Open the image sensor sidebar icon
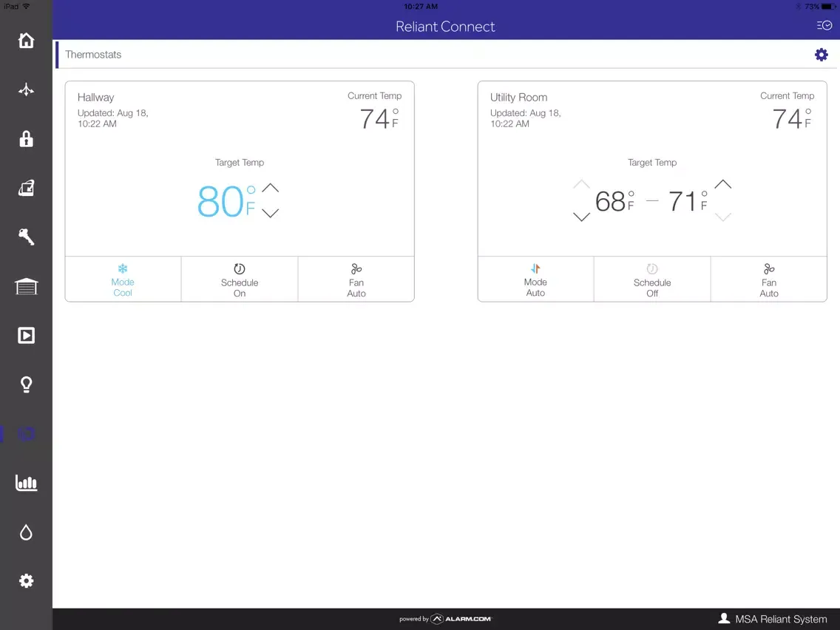 (26, 188)
